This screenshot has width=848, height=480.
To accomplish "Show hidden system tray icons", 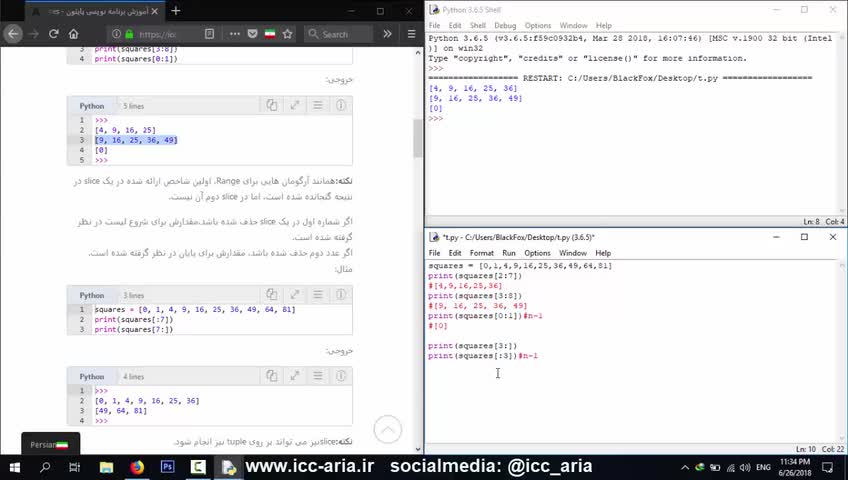I will 685,468.
